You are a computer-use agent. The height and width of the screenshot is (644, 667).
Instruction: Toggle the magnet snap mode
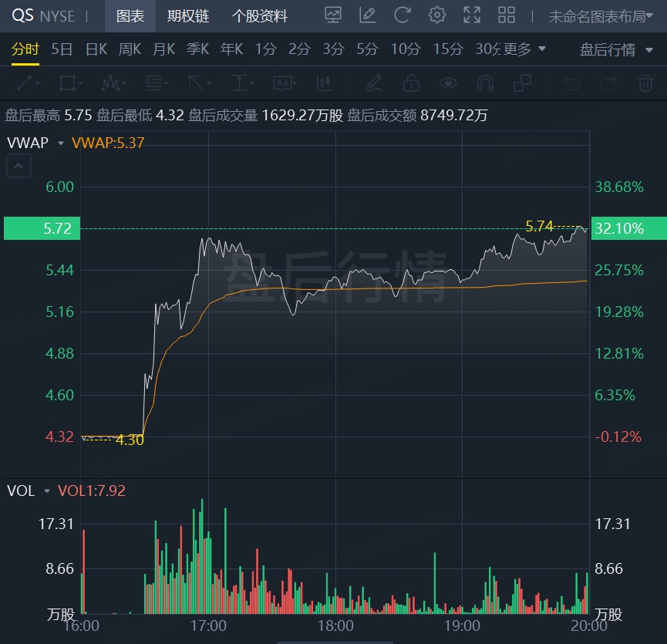485,83
